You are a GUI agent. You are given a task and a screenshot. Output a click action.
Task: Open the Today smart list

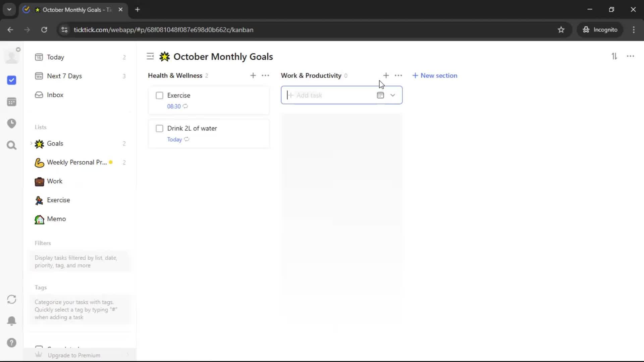(55, 57)
